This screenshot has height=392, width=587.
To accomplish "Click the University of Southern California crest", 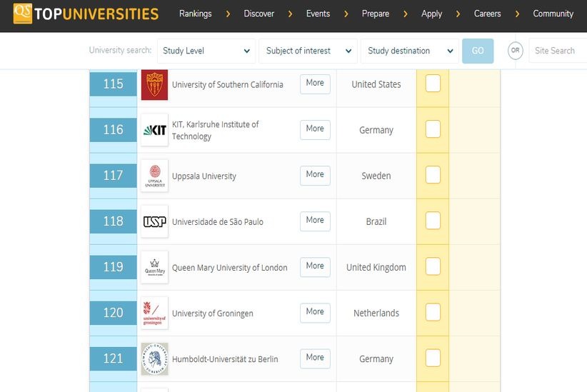I will (154, 84).
